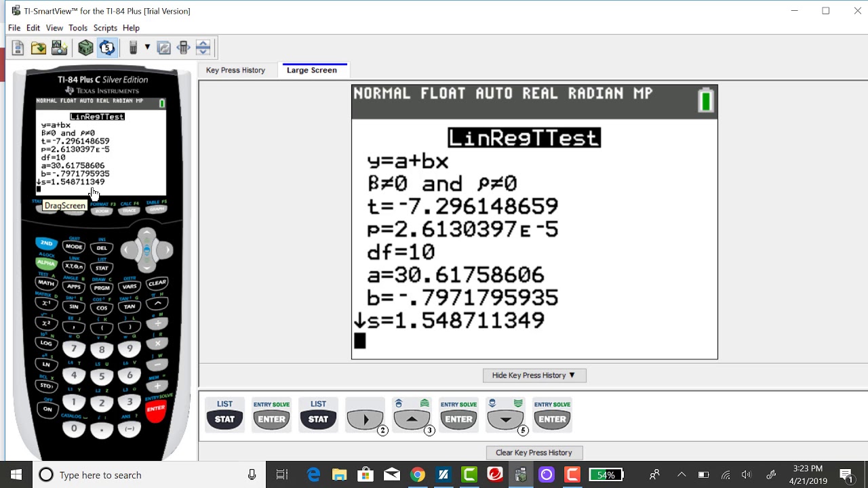Open the Tools menu
This screenshot has height=488, width=868.
(x=78, y=28)
